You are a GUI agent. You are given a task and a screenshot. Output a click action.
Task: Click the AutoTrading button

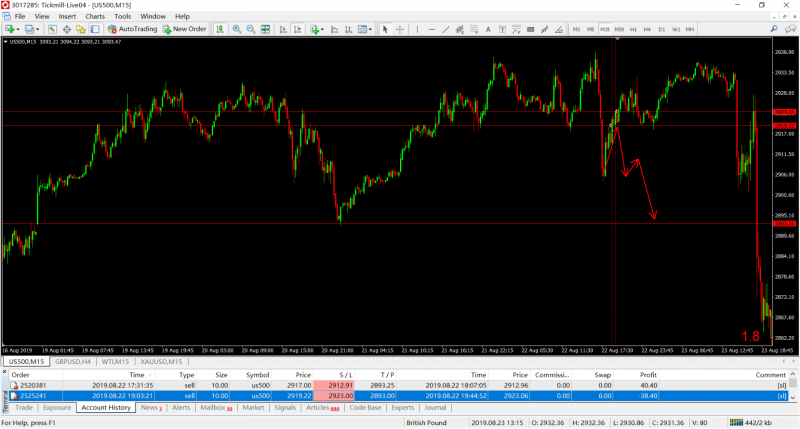[x=133, y=29]
